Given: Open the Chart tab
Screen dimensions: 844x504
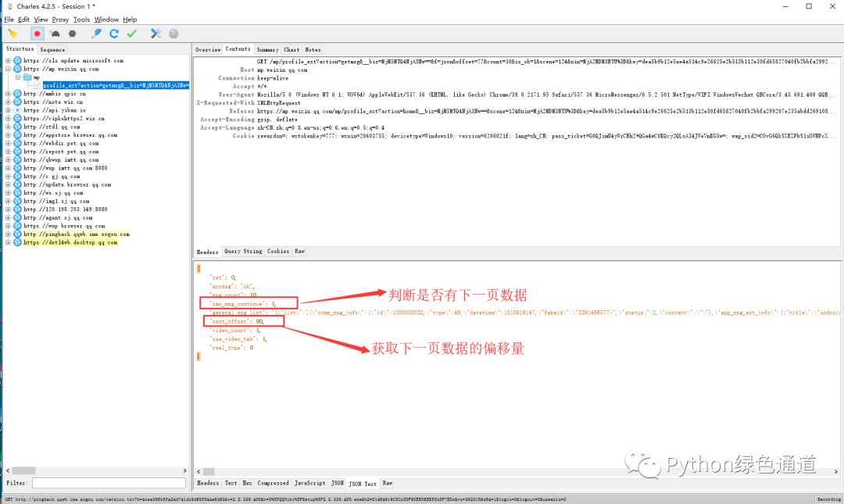Looking at the screenshot, I should [x=291, y=49].
